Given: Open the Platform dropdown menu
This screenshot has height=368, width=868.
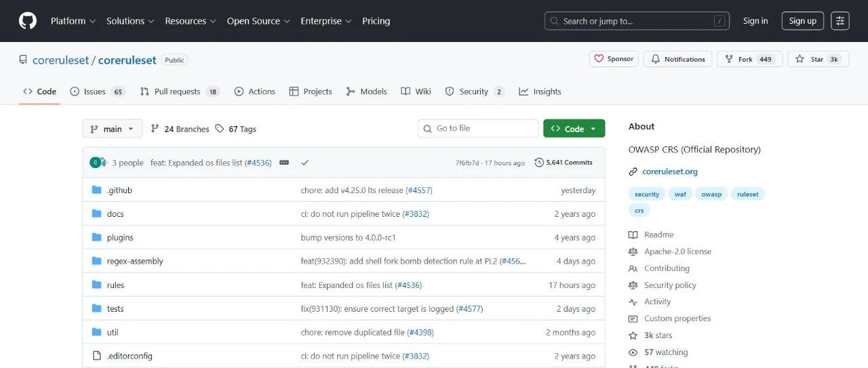Looking at the screenshot, I should [73, 21].
